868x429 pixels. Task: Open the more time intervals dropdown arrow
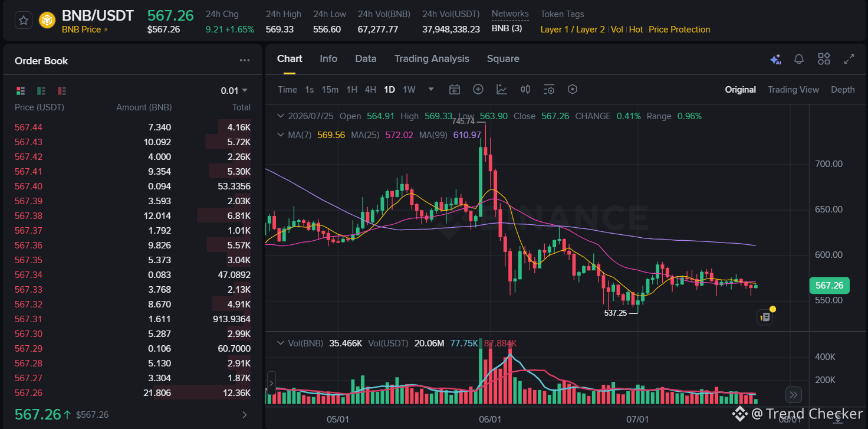431,89
